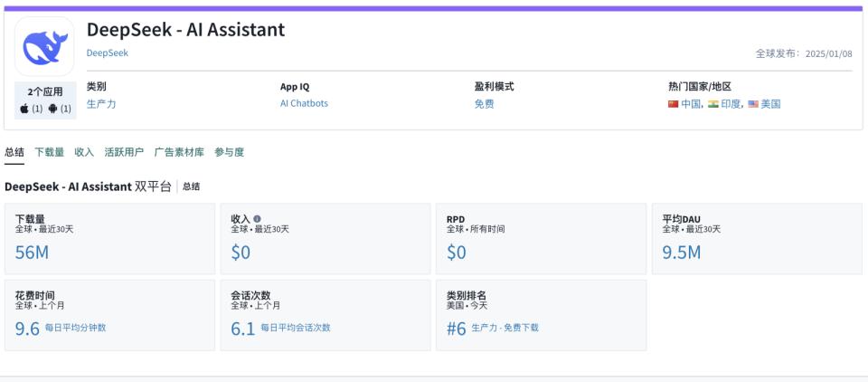
Task: Click the 免费 monetization link
Action: (x=484, y=104)
